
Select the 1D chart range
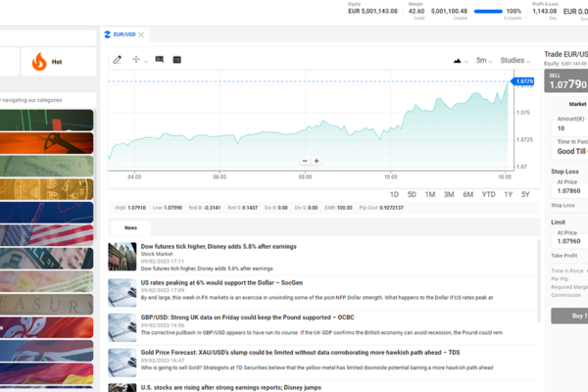(x=394, y=194)
